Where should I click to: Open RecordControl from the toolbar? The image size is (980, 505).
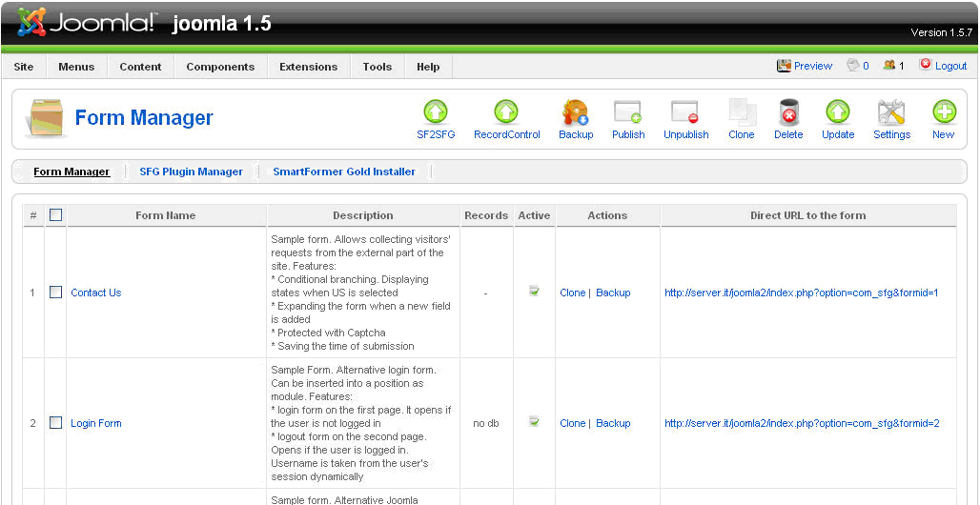click(x=506, y=112)
